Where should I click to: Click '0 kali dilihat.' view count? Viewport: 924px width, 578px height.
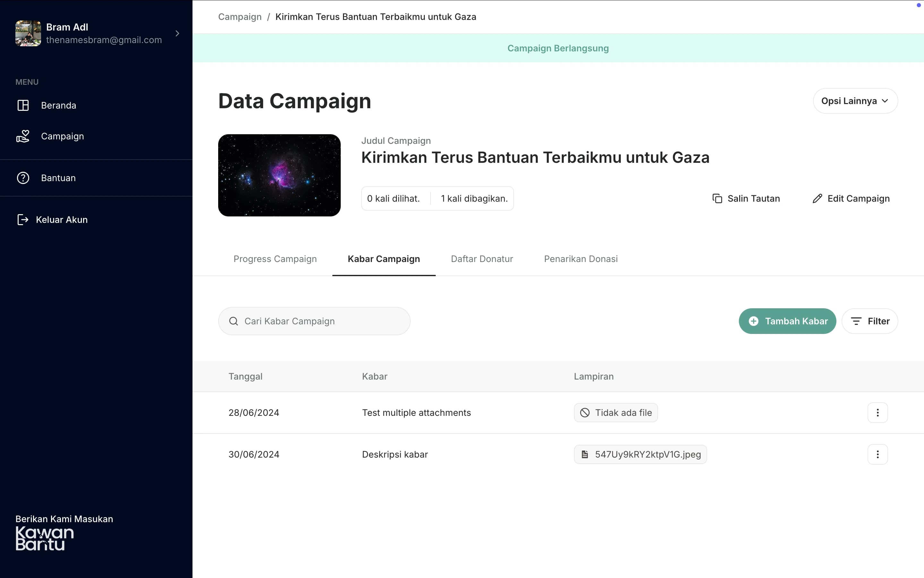[393, 198]
